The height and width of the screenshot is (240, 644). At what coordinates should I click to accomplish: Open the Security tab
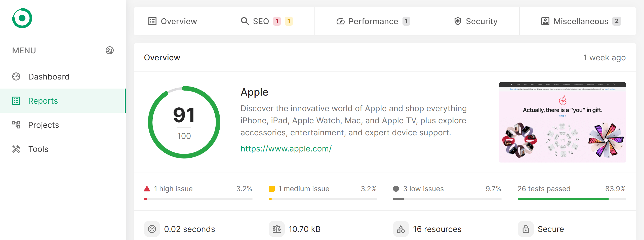coord(476,21)
